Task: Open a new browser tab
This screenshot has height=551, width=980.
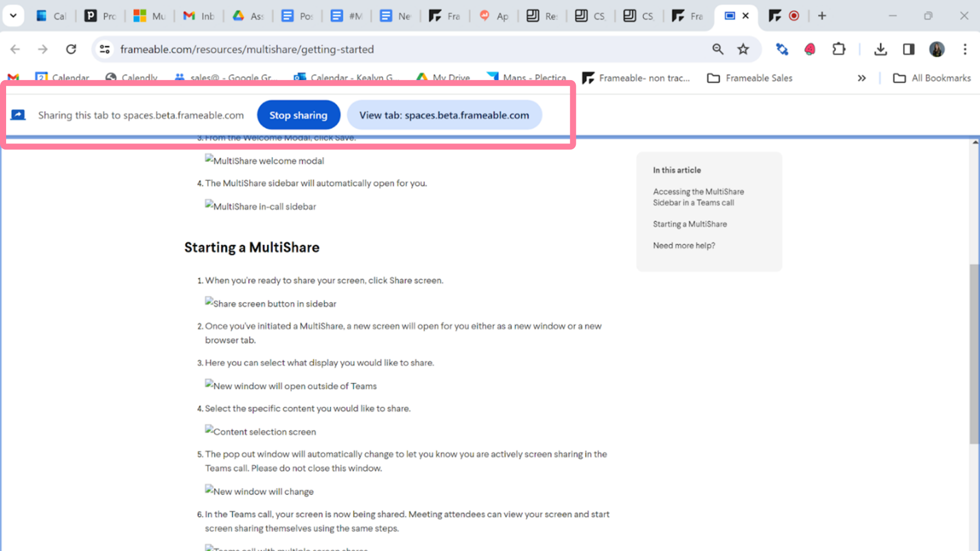Action: pyautogui.click(x=822, y=16)
